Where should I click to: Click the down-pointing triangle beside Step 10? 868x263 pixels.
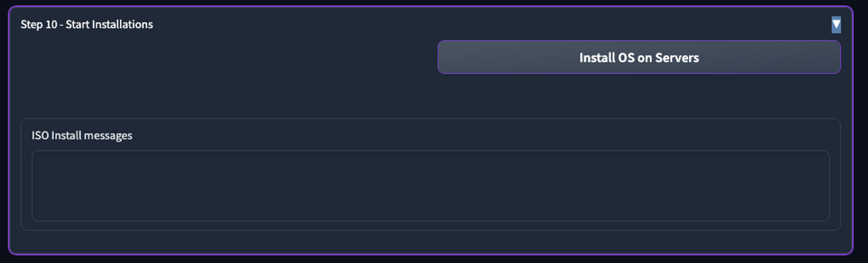point(836,25)
